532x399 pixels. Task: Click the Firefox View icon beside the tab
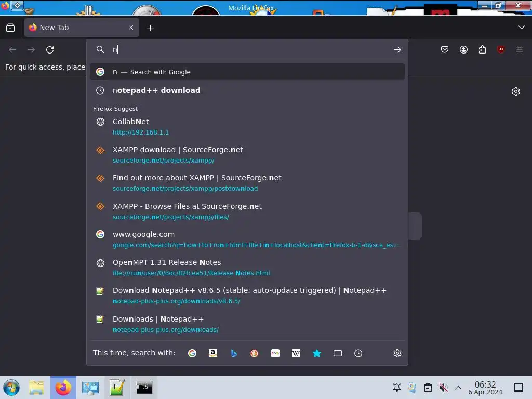[10, 28]
